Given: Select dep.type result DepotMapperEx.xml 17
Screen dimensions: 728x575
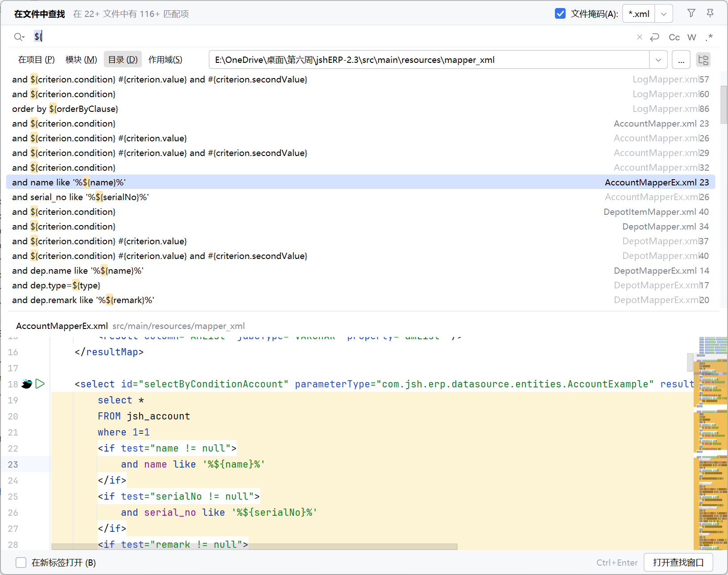Looking at the screenshot, I should pos(360,285).
